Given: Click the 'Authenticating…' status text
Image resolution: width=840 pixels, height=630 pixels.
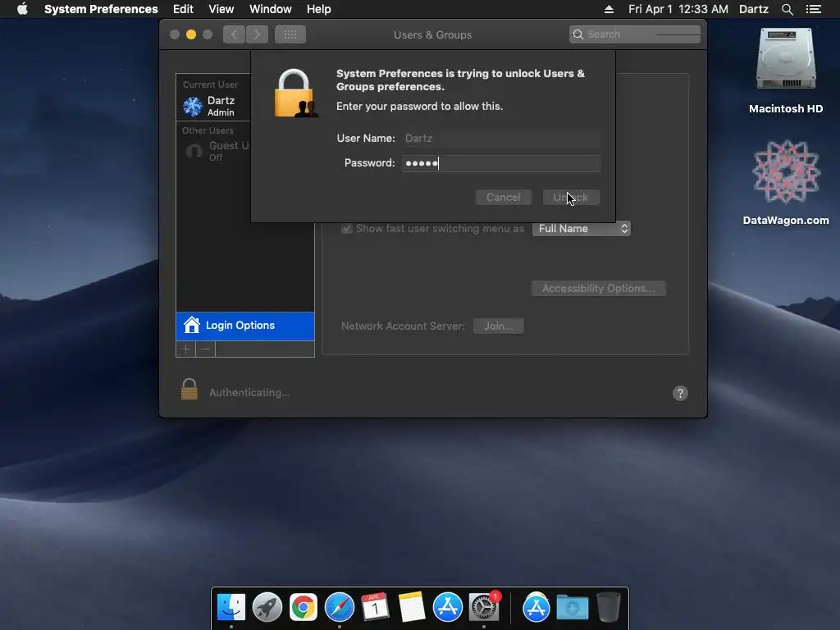Looking at the screenshot, I should [x=249, y=393].
